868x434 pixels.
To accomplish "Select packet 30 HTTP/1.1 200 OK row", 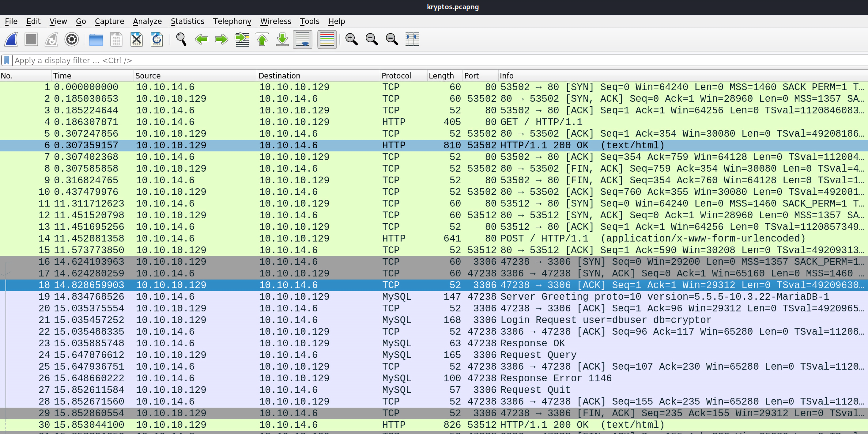I will click(434, 425).
